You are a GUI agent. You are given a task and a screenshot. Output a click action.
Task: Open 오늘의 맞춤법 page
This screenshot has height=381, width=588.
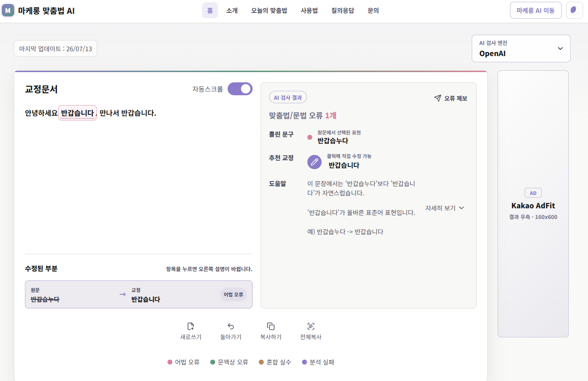point(269,10)
